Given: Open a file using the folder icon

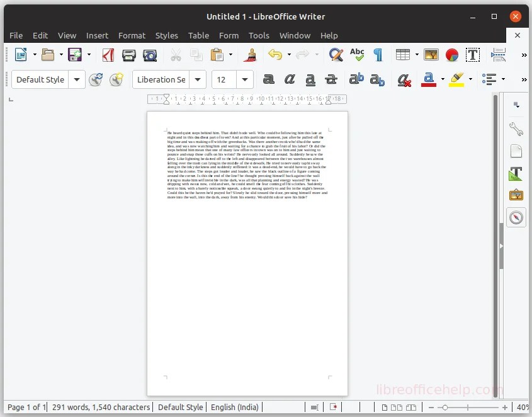Looking at the screenshot, I should pyautogui.click(x=48, y=55).
